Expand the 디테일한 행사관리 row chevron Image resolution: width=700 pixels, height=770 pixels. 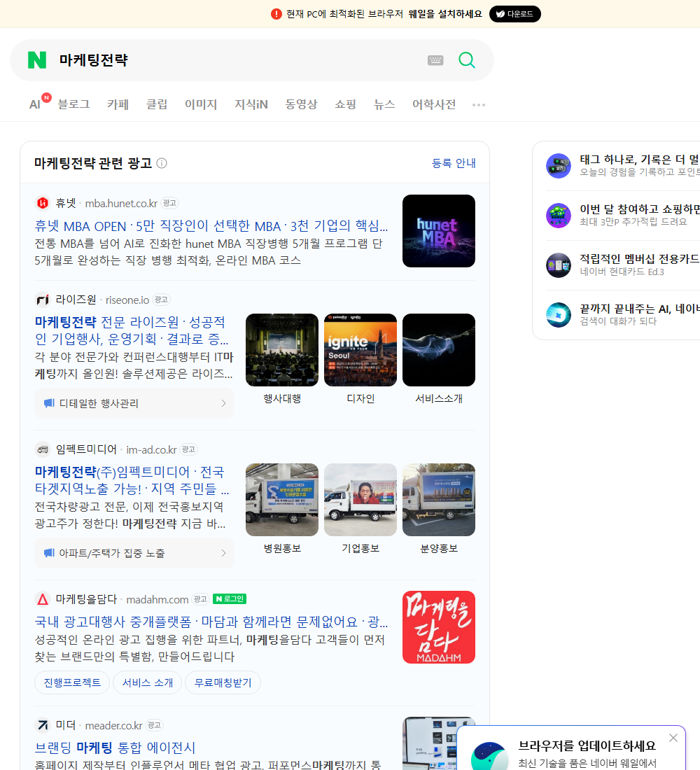223,403
